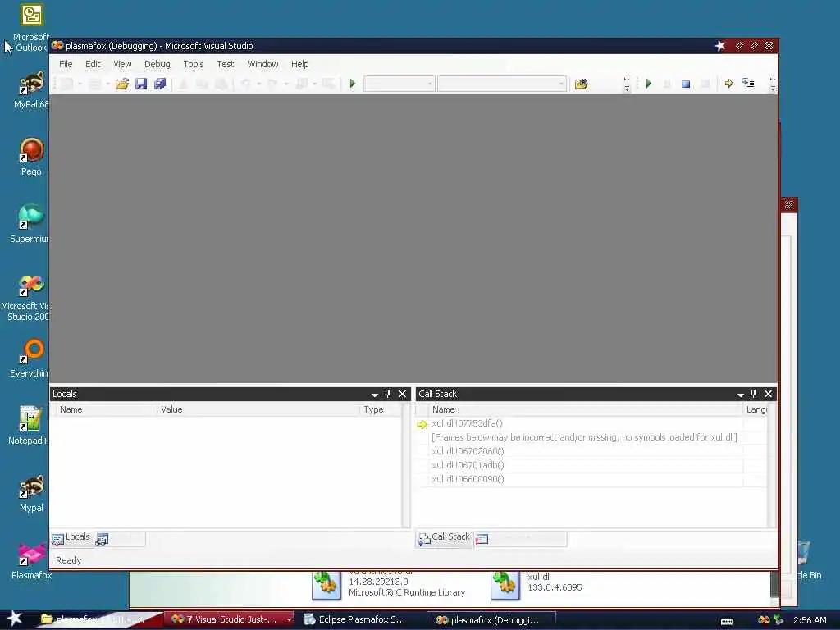Click the Save floppy disk icon
Viewport: 840px width, 630px height.
click(141, 84)
